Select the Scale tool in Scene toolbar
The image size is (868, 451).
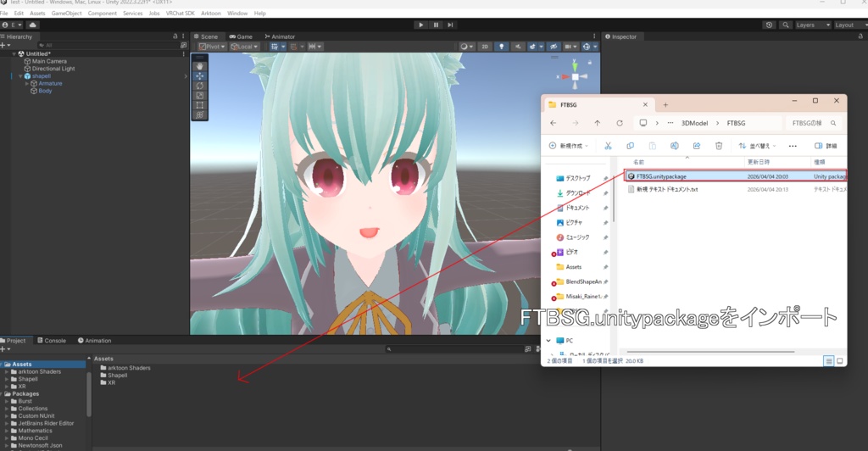(200, 95)
